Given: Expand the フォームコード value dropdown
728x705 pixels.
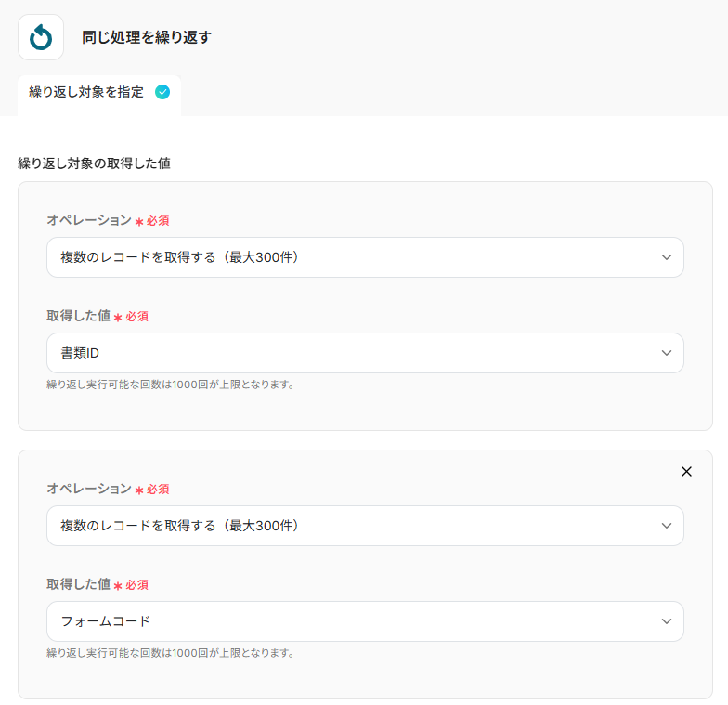Looking at the screenshot, I should pos(365,621).
